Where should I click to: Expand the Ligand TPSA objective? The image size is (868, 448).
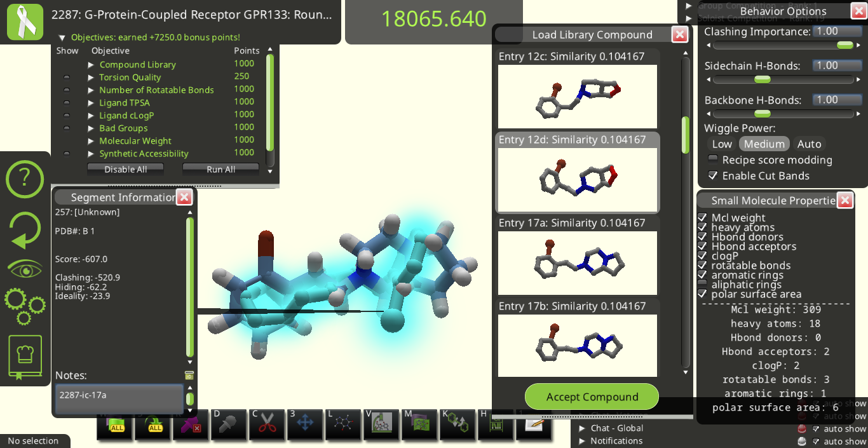[x=92, y=103]
